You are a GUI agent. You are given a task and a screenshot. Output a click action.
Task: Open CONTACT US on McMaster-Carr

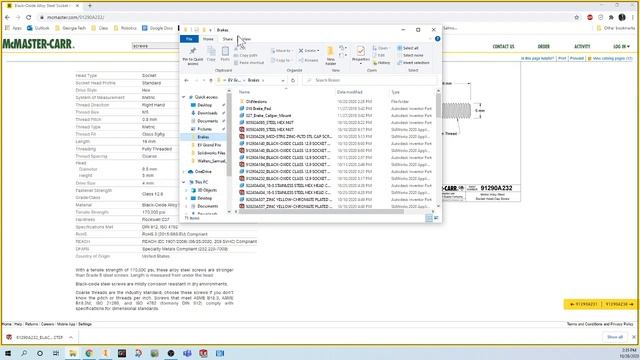point(503,47)
